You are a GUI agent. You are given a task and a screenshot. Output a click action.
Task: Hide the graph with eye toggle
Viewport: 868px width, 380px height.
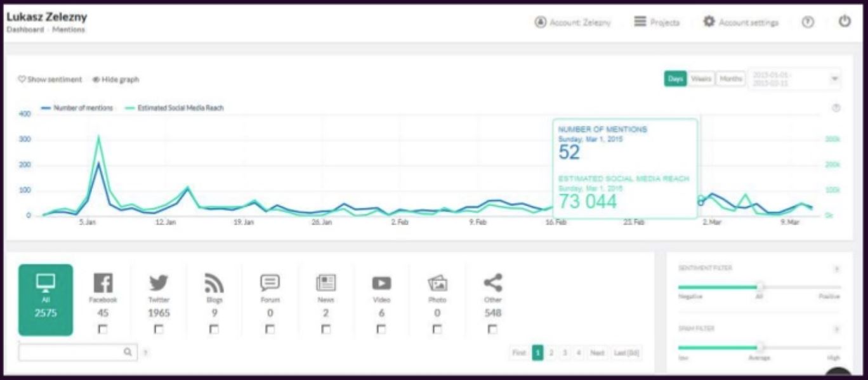pyautogui.click(x=115, y=80)
